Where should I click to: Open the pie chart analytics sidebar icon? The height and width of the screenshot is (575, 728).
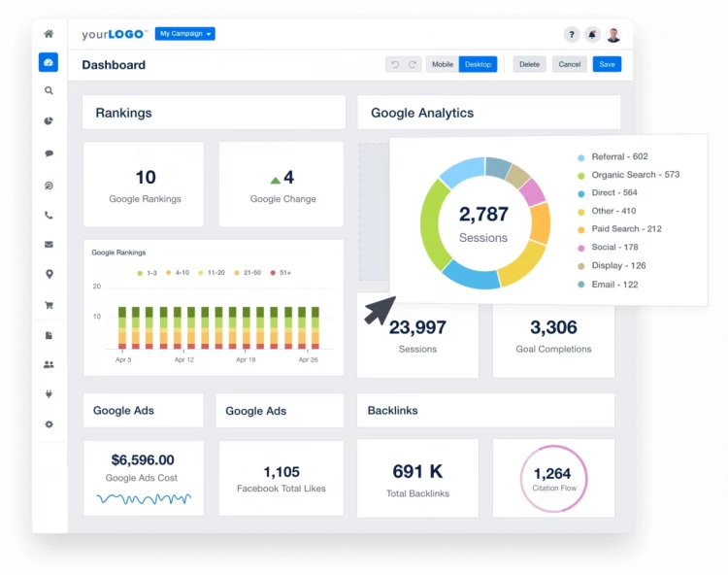pos(49,121)
